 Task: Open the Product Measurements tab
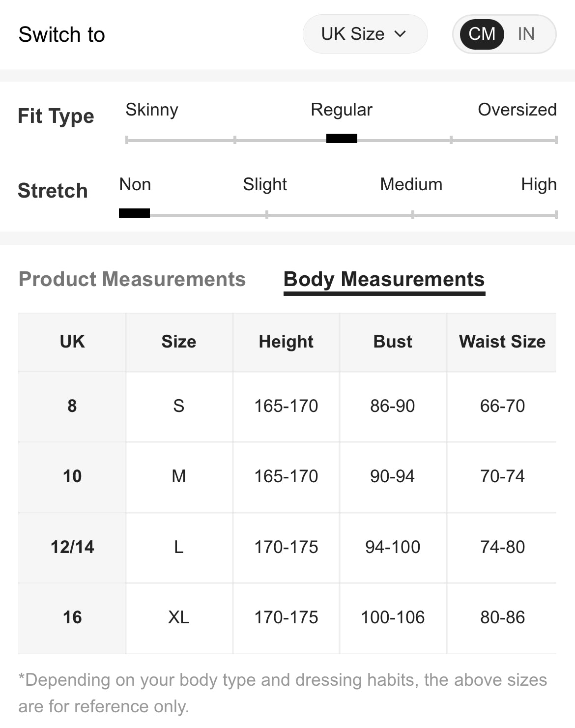(132, 279)
